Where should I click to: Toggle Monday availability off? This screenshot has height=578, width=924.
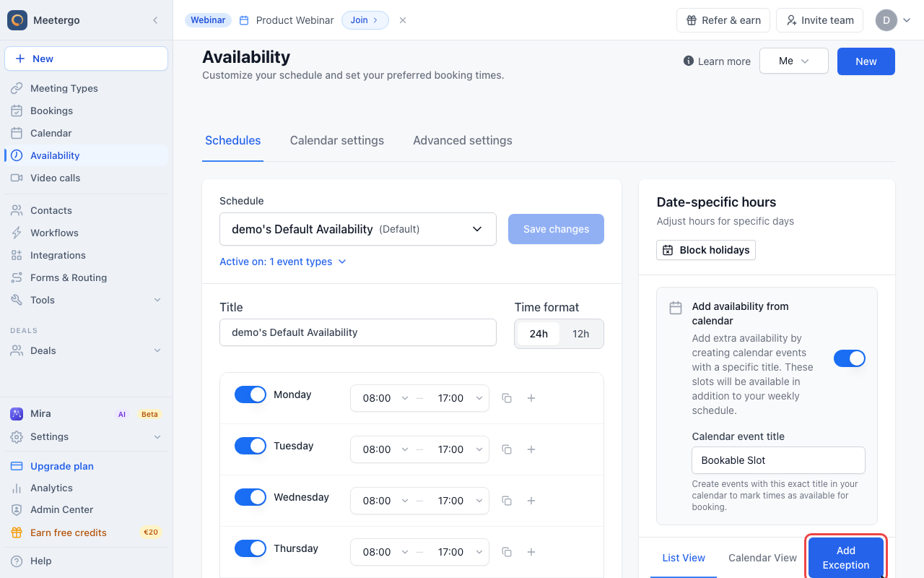click(x=250, y=394)
